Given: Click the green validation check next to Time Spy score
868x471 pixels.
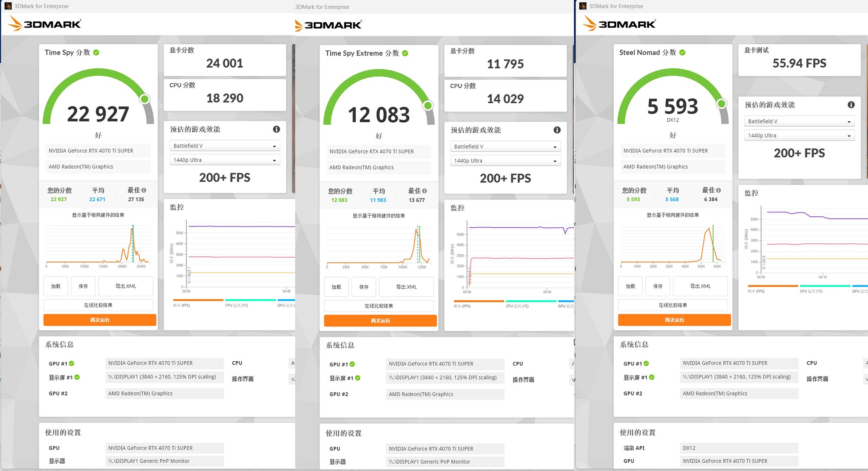Looking at the screenshot, I should tap(96, 52).
